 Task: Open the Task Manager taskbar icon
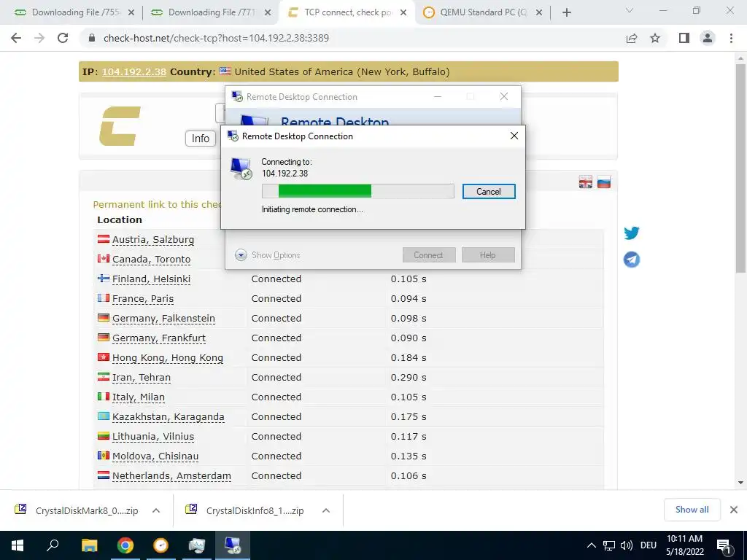tap(197, 545)
